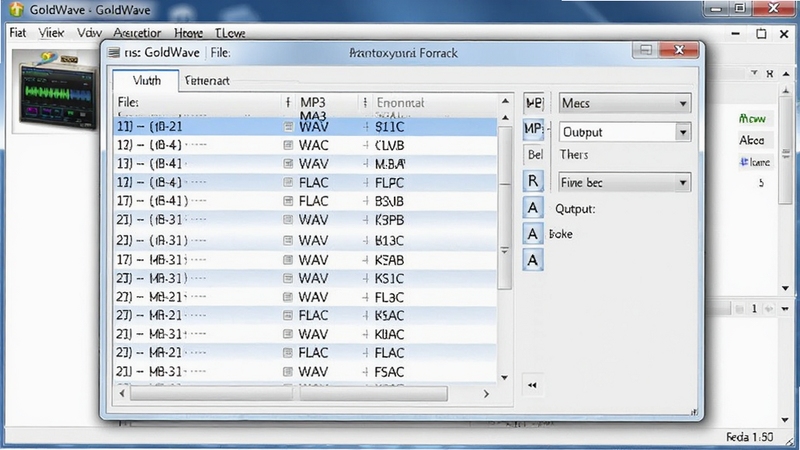The width and height of the screenshot is (800, 450).
Task: Click the 'CLVB' cell
Action: pos(389,145)
